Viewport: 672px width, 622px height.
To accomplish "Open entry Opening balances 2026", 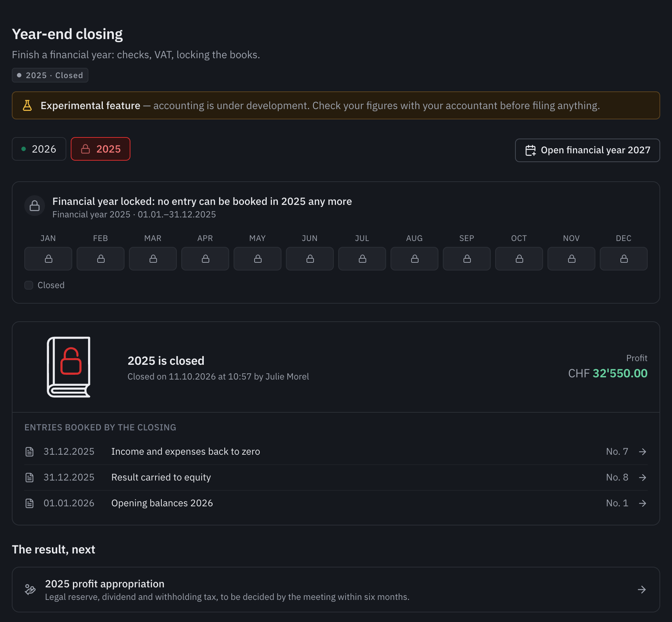I will [336, 503].
